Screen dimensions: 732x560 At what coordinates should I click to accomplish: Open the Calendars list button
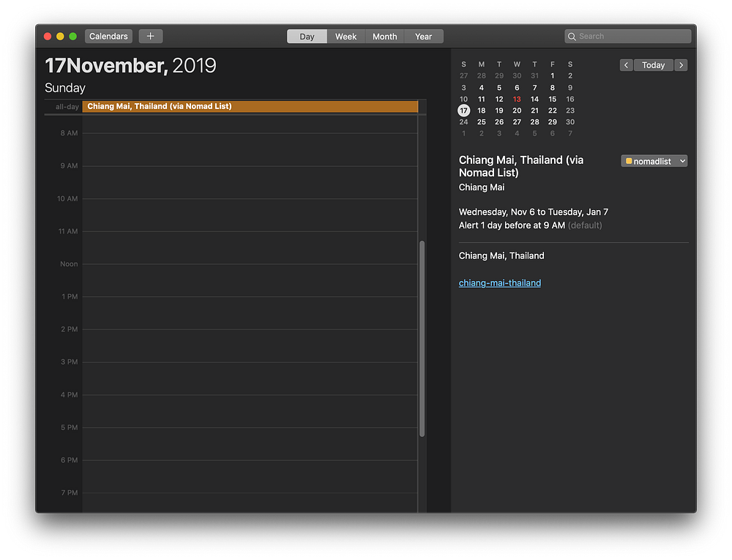click(x=108, y=37)
